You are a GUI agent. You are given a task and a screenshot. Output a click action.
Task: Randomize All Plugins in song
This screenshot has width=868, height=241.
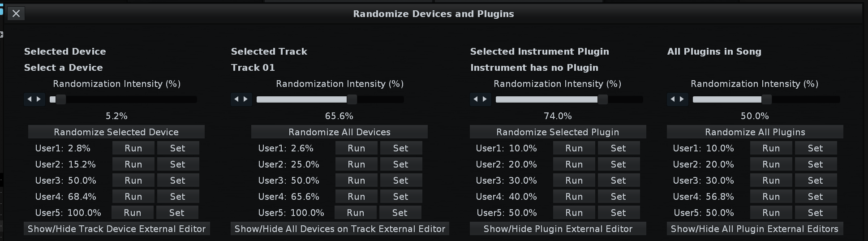coord(755,132)
